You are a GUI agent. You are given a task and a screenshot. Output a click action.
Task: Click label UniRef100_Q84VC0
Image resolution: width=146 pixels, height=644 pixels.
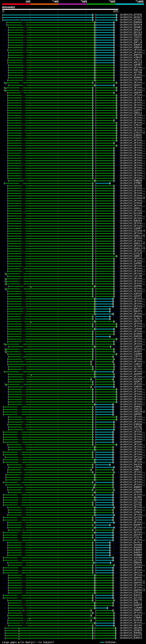pos(131,85)
